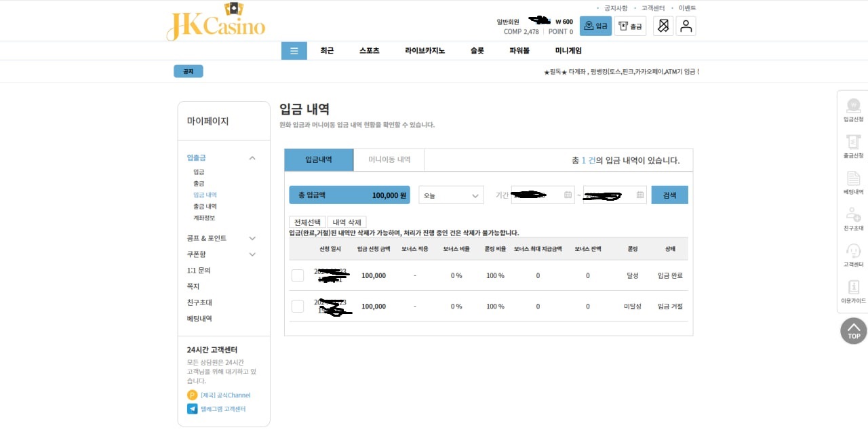Switch to the 머니이동 내역 tab
The image size is (868, 432).
click(389, 159)
